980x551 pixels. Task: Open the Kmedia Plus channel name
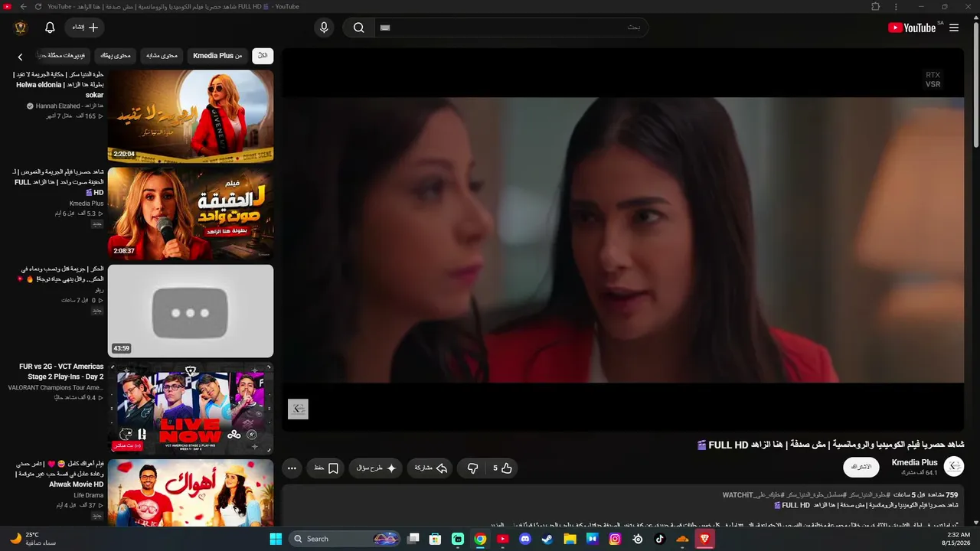tap(915, 462)
